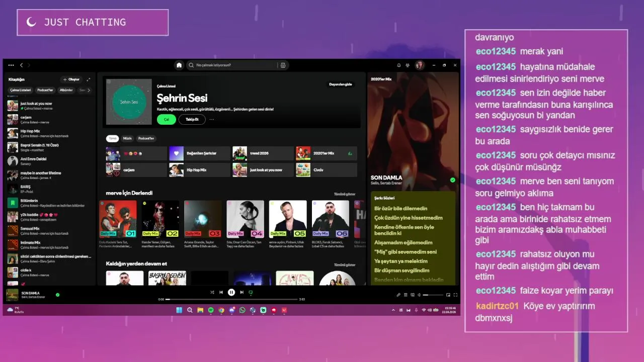Select the "Tümü" content filter chip
Screen dimensions: 644x362
pyautogui.click(x=113, y=138)
